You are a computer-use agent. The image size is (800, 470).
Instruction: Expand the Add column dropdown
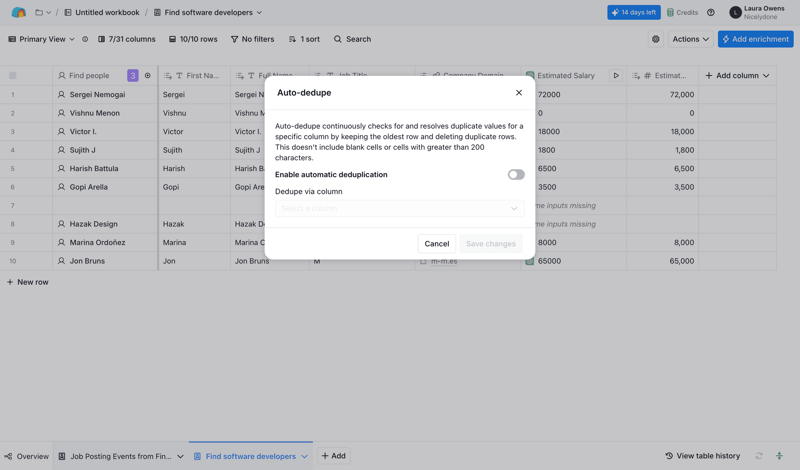click(x=766, y=76)
